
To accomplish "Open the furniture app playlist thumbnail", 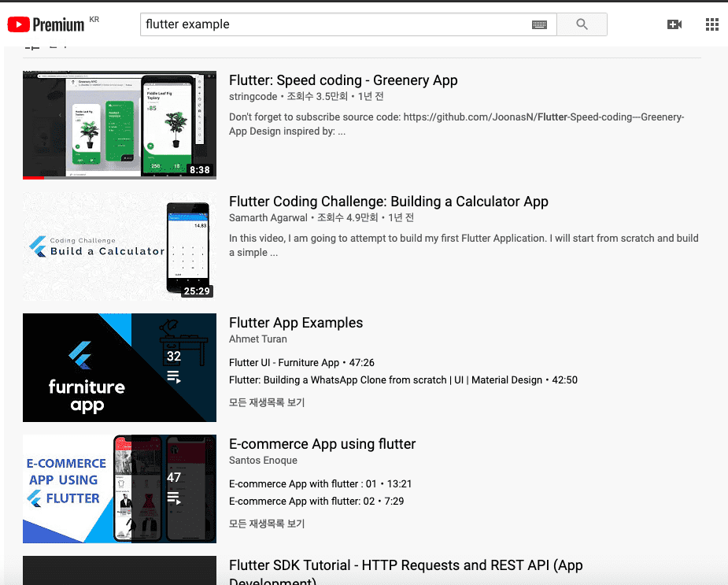I will pyautogui.click(x=120, y=368).
